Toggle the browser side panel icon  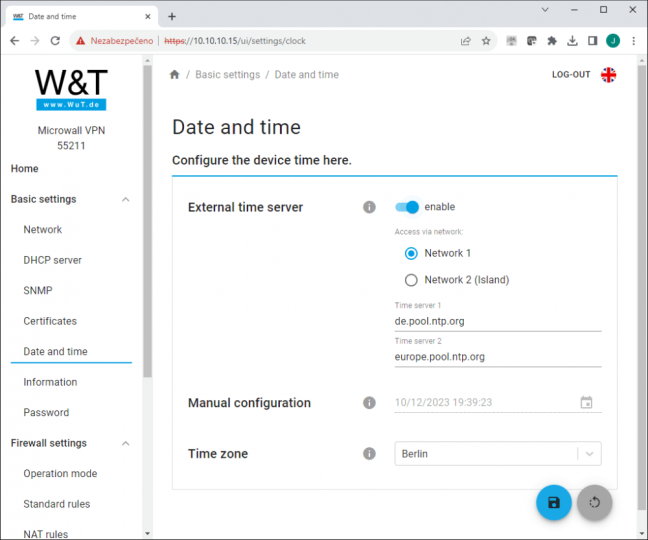pos(592,40)
